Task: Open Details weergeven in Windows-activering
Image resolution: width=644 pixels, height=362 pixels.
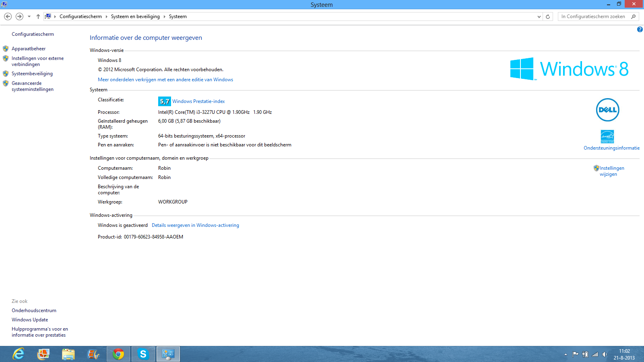Action: [195, 225]
